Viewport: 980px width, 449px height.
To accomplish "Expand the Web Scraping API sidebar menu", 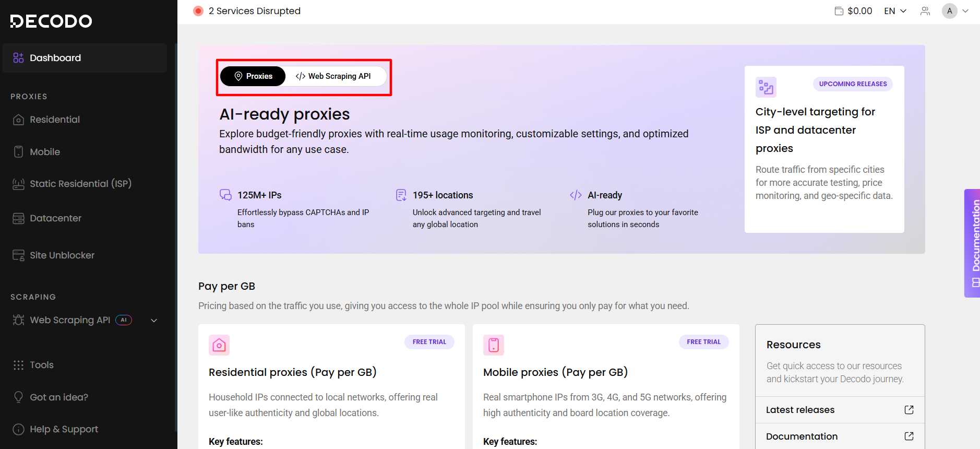I will click(x=154, y=321).
